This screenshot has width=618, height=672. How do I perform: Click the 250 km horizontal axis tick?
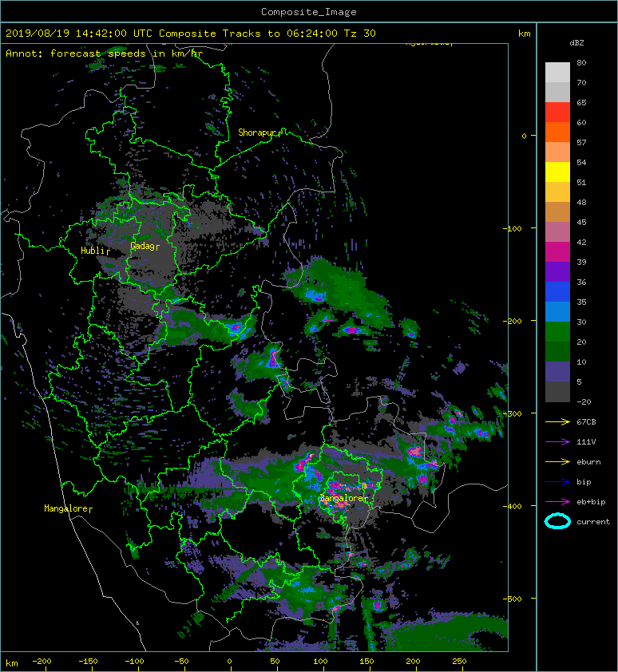pyautogui.click(x=459, y=662)
